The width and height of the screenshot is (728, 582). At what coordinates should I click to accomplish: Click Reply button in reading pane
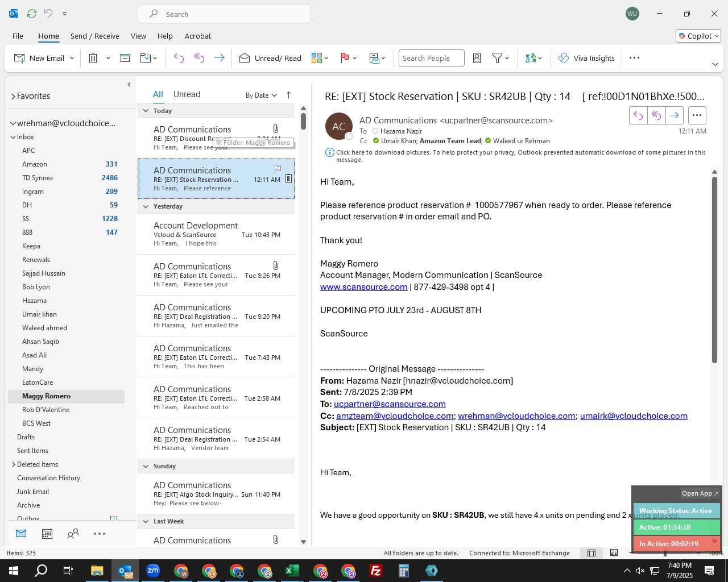[638, 115]
